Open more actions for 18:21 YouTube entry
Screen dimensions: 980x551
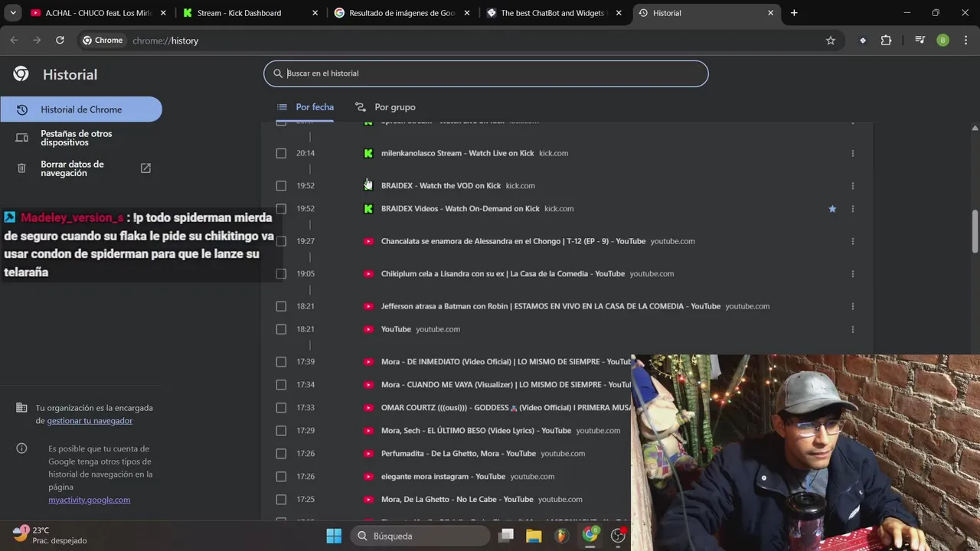(x=852, y=329)
